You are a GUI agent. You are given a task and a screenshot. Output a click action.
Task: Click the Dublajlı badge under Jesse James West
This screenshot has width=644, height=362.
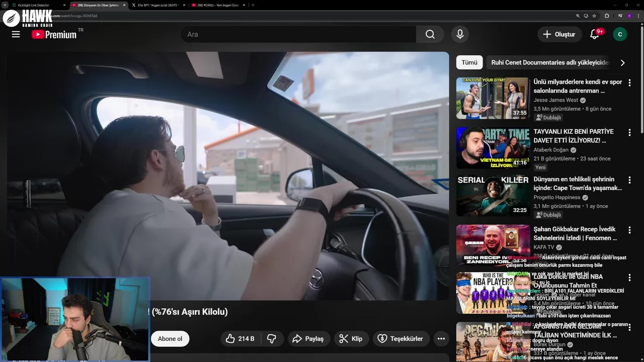click(548, 117)
